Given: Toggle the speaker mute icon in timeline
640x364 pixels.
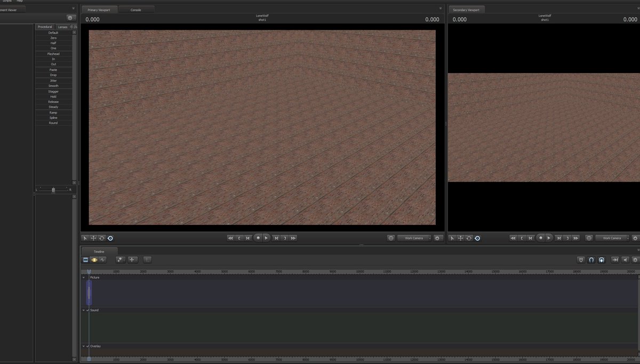Looking at the screenshot, I should pyautogui.click(x=625, y=260).
